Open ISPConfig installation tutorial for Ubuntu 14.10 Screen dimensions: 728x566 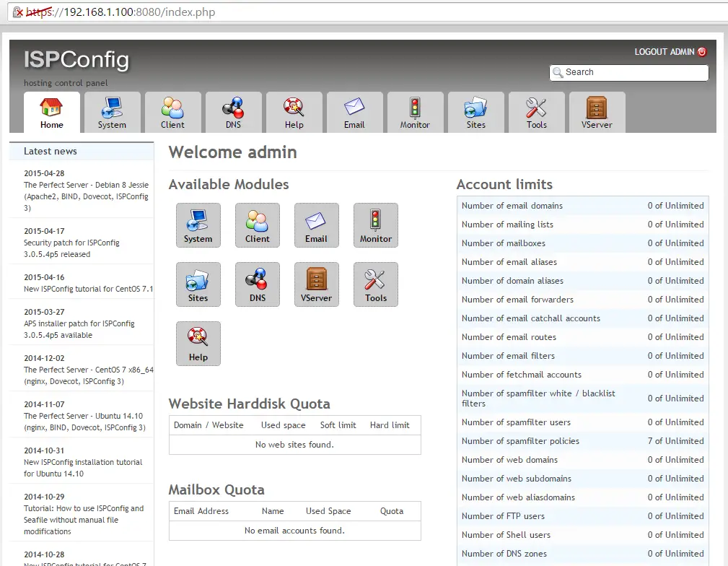point(83,468)
